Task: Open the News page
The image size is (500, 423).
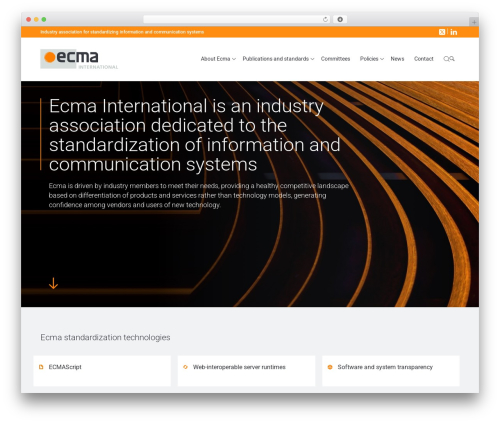Action: [x=397, y=59]
